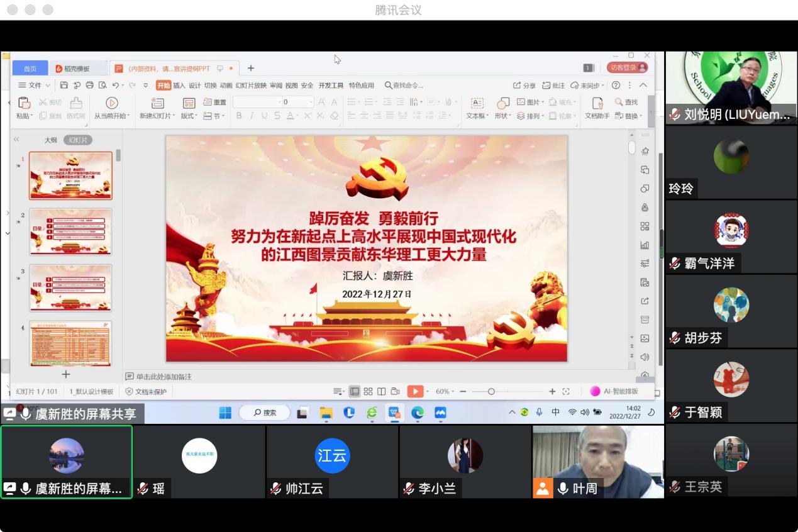Click the zoom in plus button
This screenshot has height=532, width=798.
(552, 391)
